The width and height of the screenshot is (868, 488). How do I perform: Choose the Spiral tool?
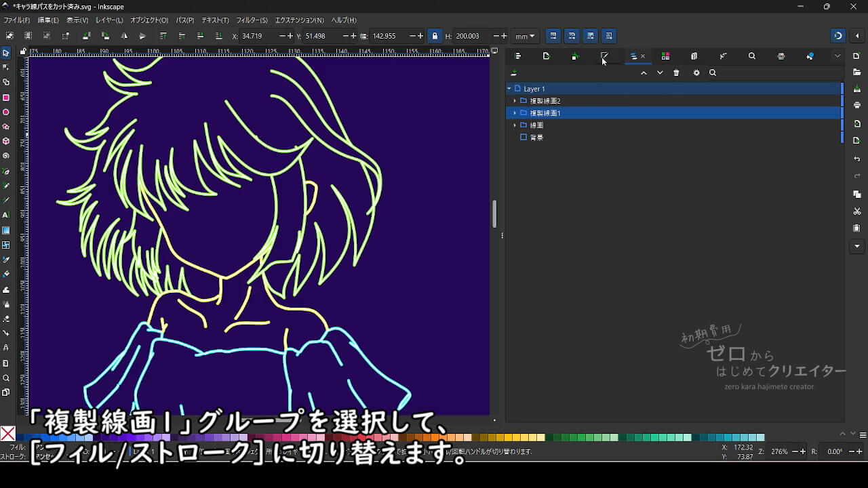point(6,156)
